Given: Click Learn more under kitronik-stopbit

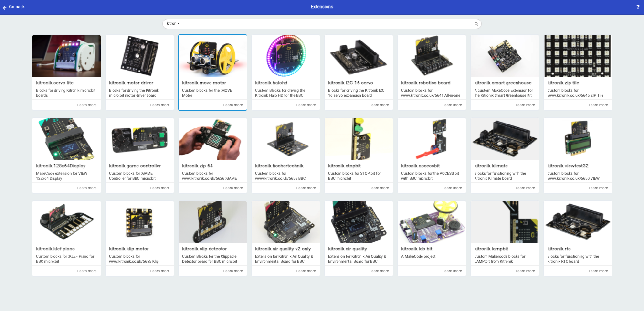Looking at the screenshot, I should [x=379, y=188].
